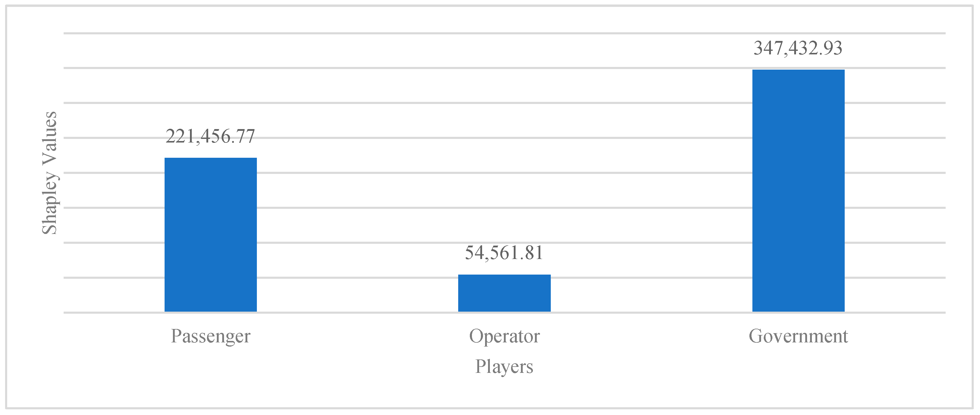This screenshot has width=980, height=415.
Task: Select the Passenger category label
Action: (x=210, y=336)
